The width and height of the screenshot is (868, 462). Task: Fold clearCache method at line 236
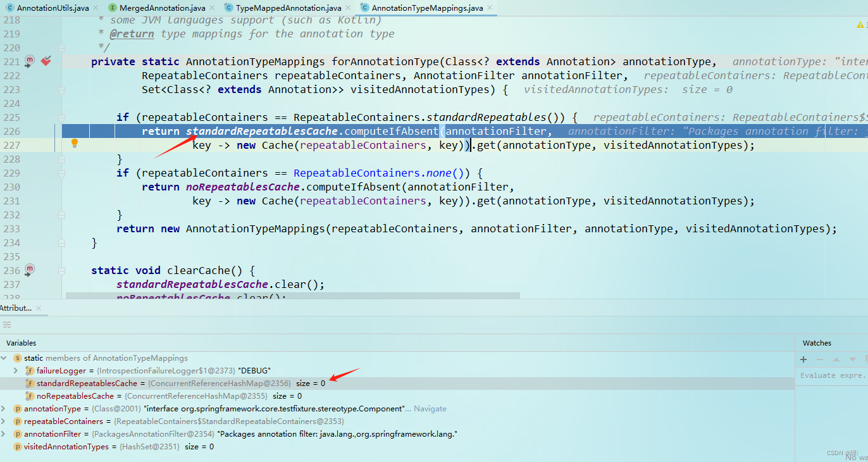61,271
